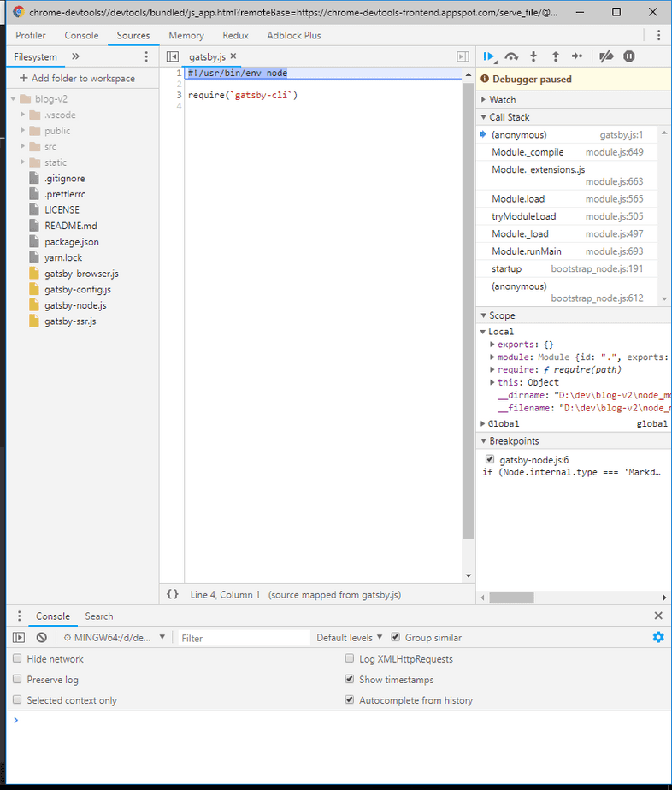Click the console Filter input field
The width and height of the screenshot is (672, 790).
click(244, 638)
